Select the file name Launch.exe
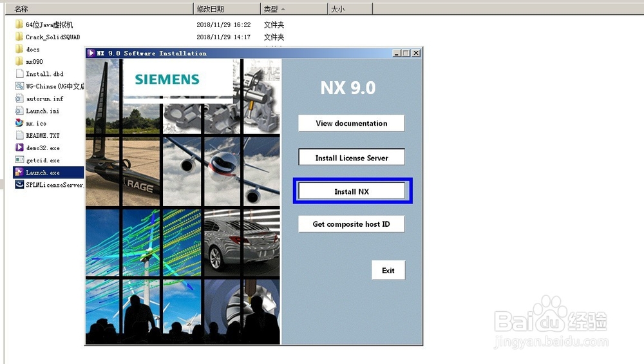644x364 pixels. tap(43, 173)
